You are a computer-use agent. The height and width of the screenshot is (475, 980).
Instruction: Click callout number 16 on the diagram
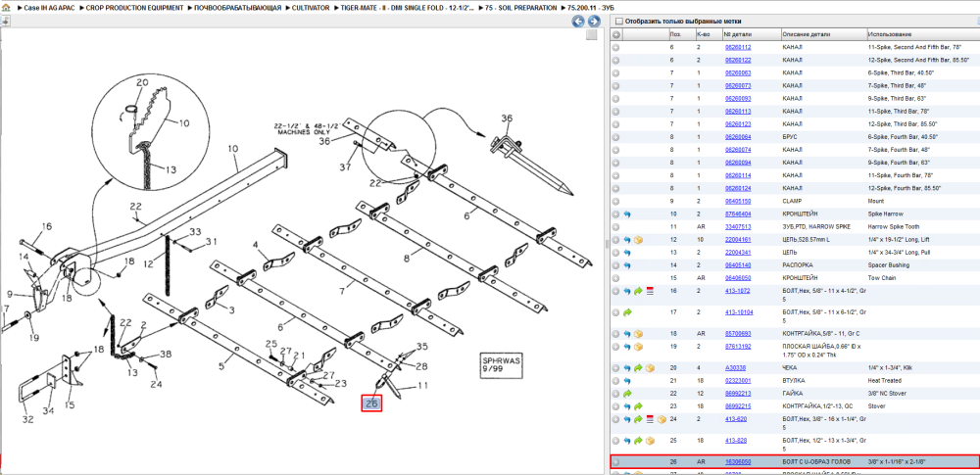point(46,226)
